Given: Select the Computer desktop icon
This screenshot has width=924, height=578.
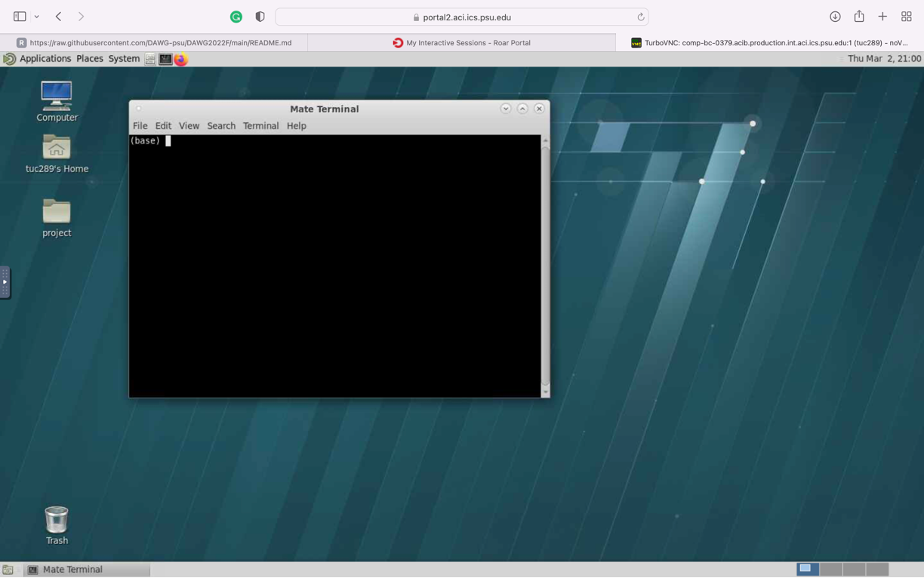Looking at the screenshot, I should click(x=57, y=101).
